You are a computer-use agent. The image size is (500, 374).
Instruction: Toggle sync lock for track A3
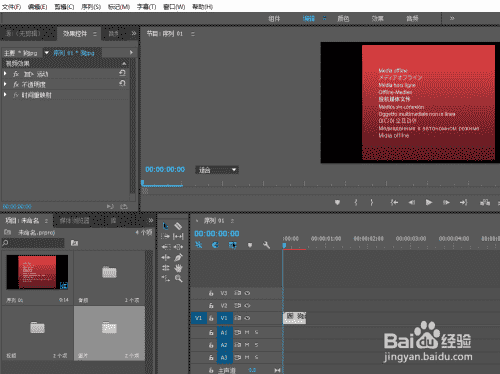238,357
